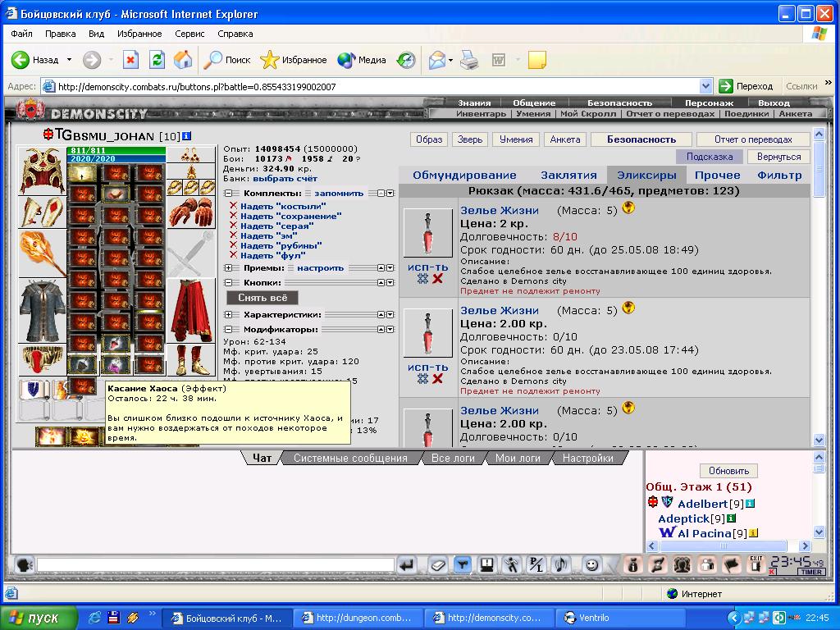
Task: Switch to Прочее tab
Action: pyautogui.click(x=717, y=176)
